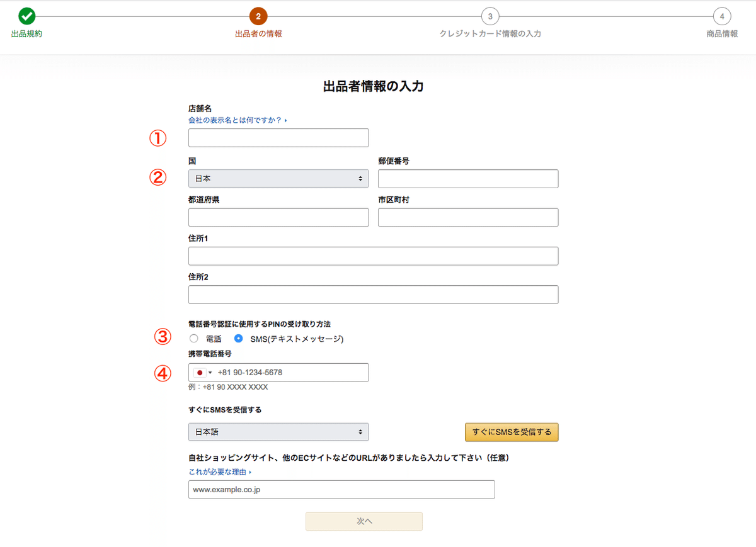Click the website URL input field
The image size is (756, 547).
[341, 490]
